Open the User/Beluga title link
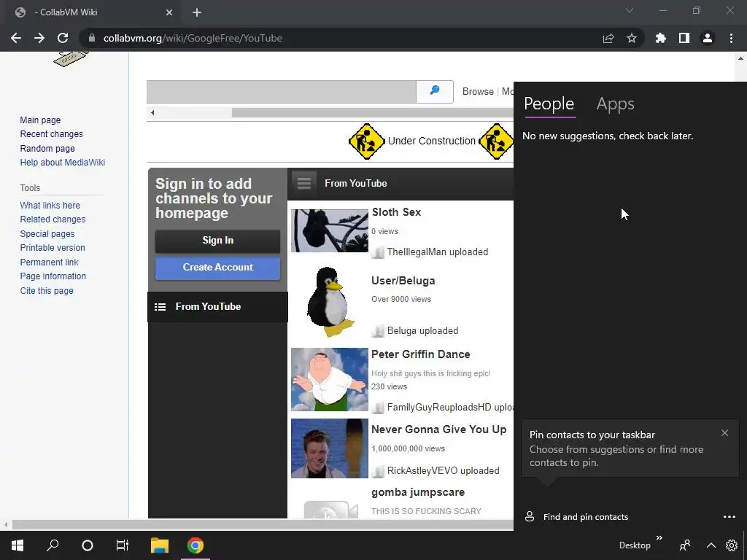747x560 pixels. pyautogui.click(x=403, y=281)
